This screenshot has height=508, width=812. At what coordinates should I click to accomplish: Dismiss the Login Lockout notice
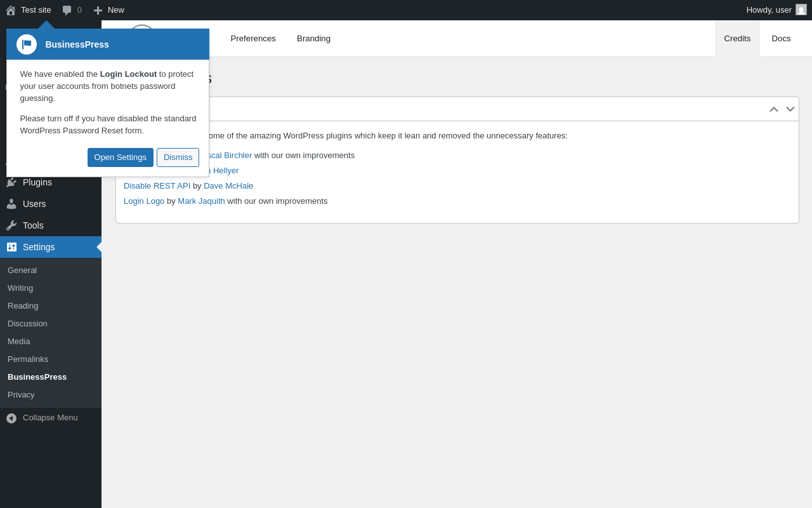(178, 157)
